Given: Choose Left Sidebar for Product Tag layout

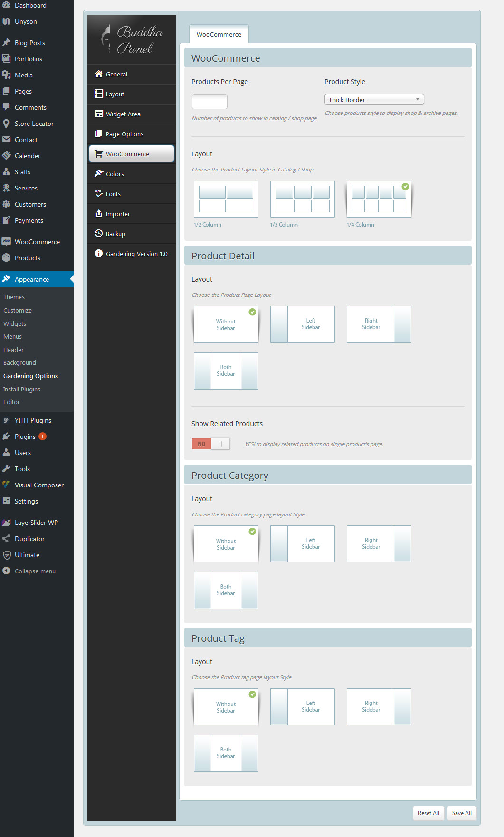Looking at the screenshot, I should coord(303,707).
